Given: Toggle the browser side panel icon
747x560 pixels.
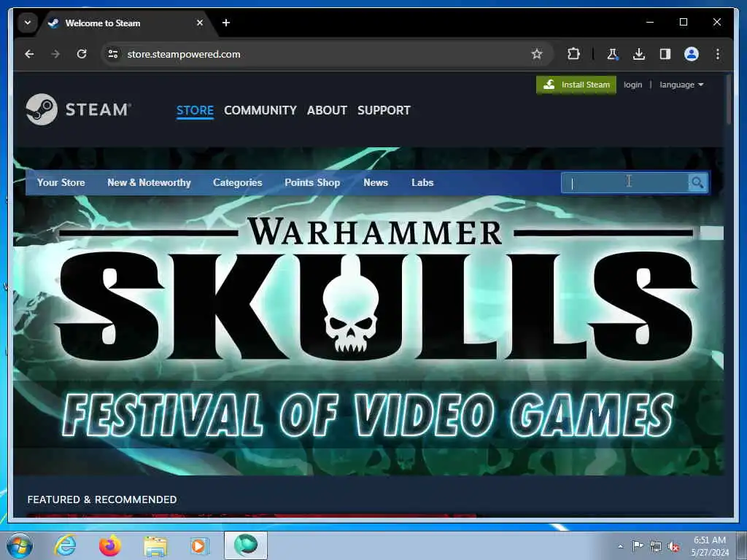Looking at the screenshot, I should [x=665, y=54].
